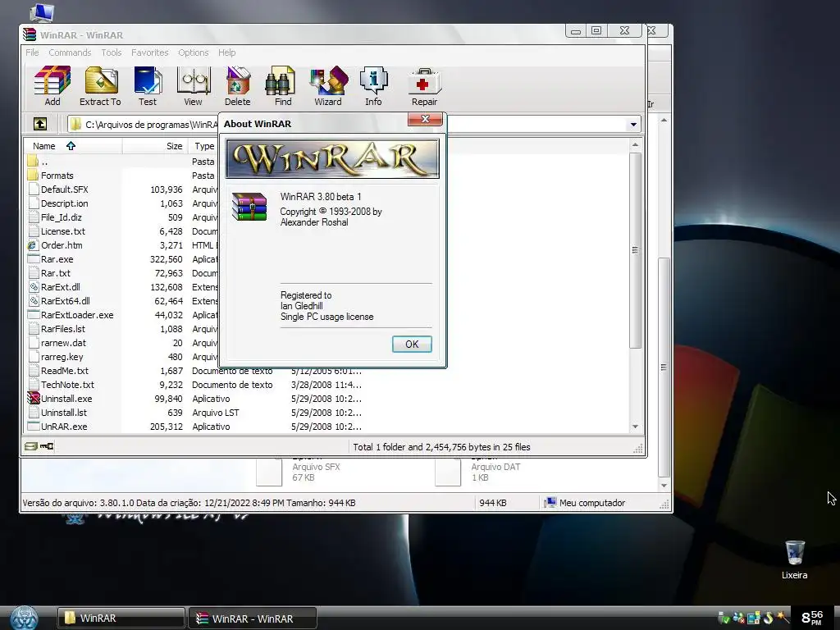
Task: Click the address path field
Action: click(354, 125)
